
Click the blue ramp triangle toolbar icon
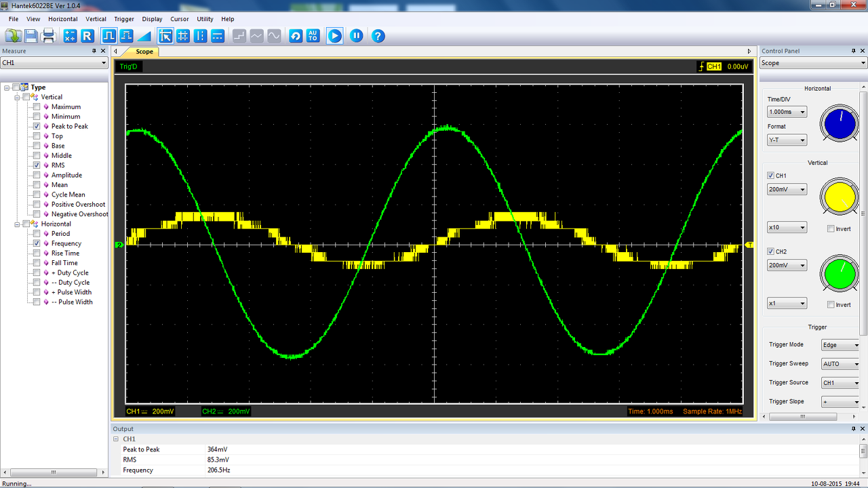pos(144,36)
